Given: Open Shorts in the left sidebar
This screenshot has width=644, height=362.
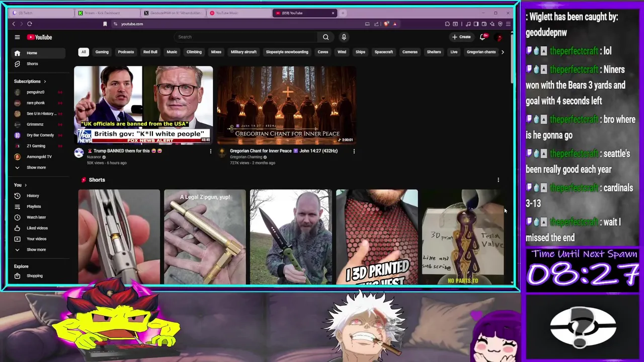Looking at the screenshot, I should pos(38,64).
